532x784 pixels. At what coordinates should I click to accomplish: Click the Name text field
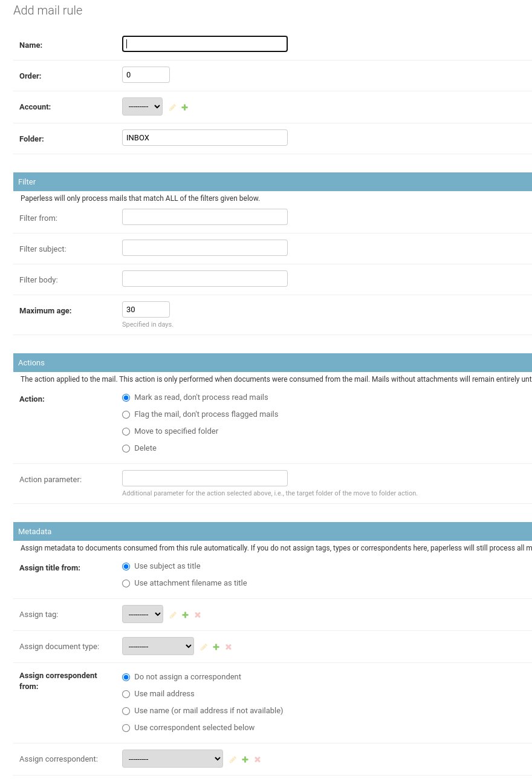click(205, 44)
